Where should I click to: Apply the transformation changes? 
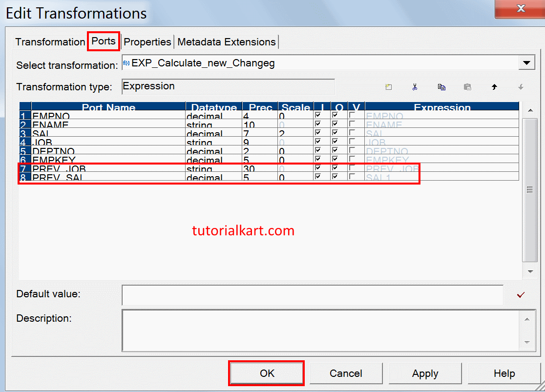(x=425, y=373)
